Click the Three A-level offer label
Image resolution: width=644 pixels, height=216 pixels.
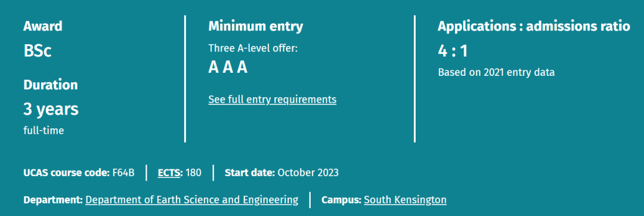[253, 48]
